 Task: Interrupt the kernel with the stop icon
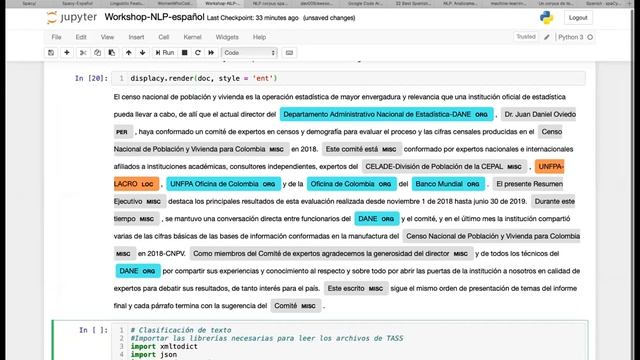(x=184, y=53)
